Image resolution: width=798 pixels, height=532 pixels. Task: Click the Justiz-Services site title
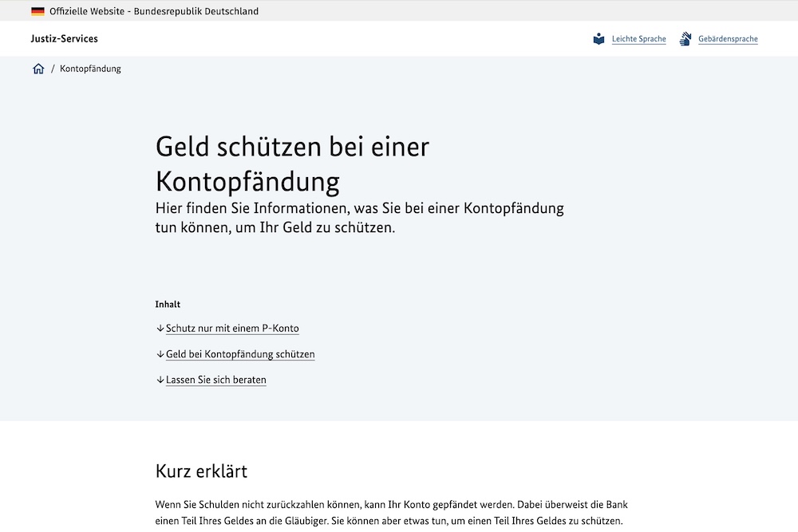[x=64, y=38]
